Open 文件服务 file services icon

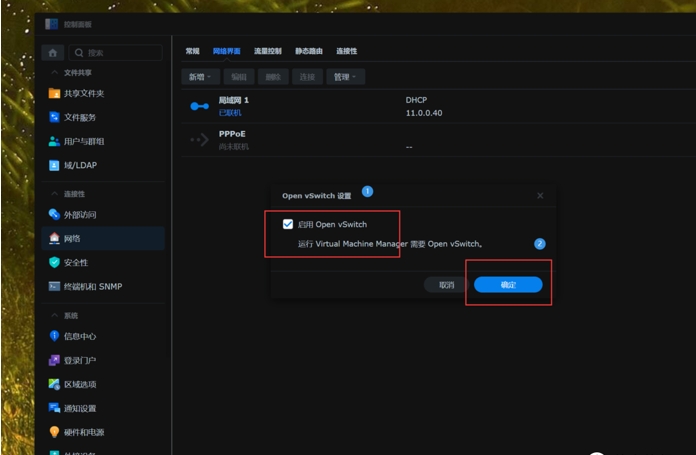(54, 117)
